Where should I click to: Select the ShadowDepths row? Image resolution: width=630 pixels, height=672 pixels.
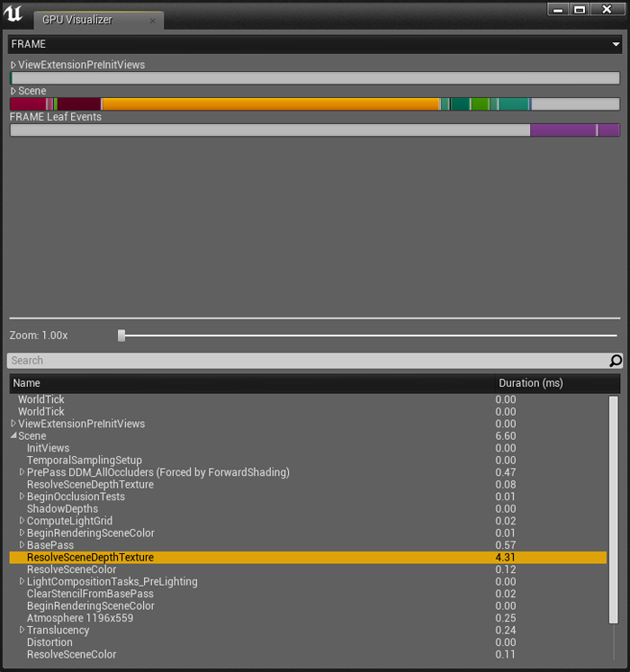coord(308,508)
